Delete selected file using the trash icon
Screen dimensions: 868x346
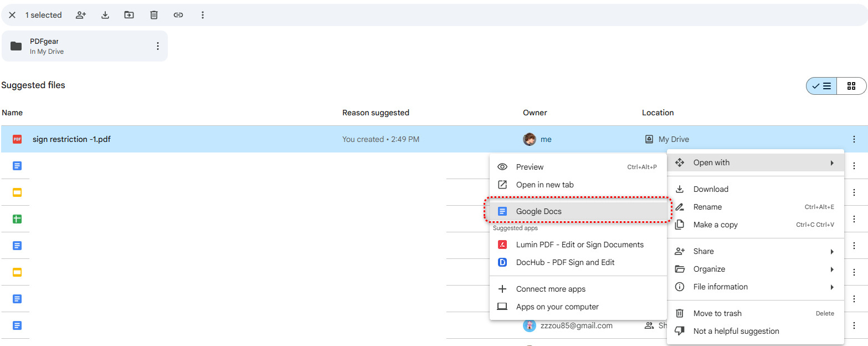(x=153, y=15)
